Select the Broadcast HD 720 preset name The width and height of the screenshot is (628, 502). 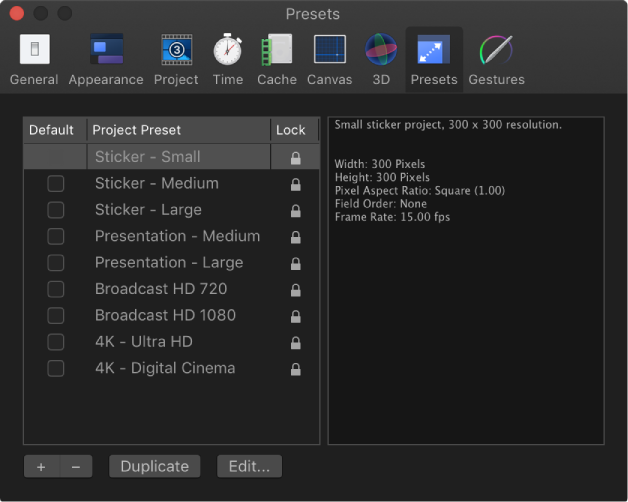tap(161, 289)
